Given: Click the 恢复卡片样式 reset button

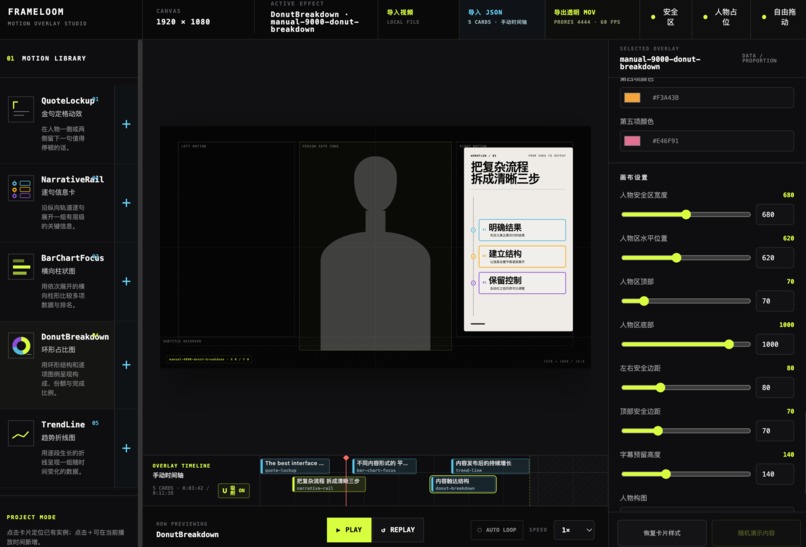Looking at the screenshot, I should click(x=662, y=533).
